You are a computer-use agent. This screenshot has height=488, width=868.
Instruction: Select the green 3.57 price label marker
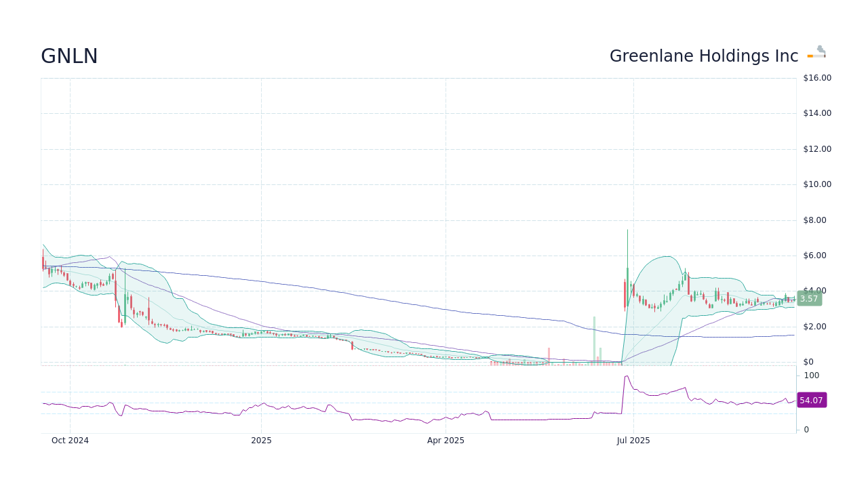click(809, 298)
